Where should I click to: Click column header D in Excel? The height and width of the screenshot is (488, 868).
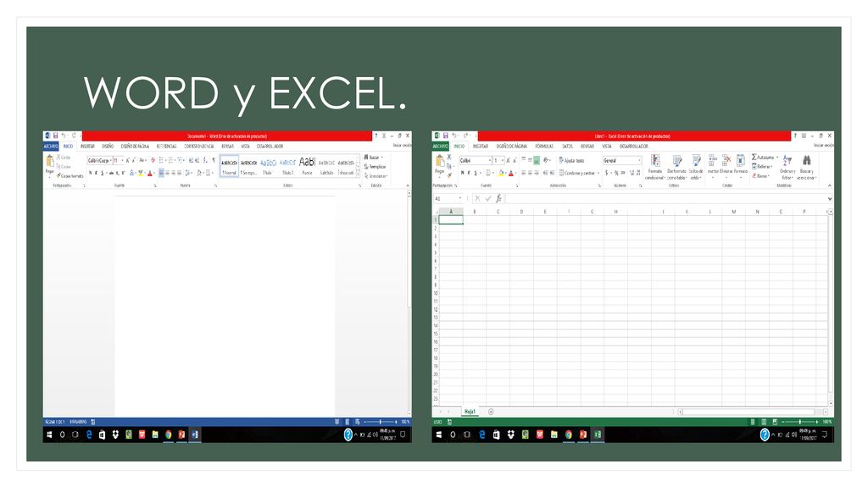tap(521, 212)
